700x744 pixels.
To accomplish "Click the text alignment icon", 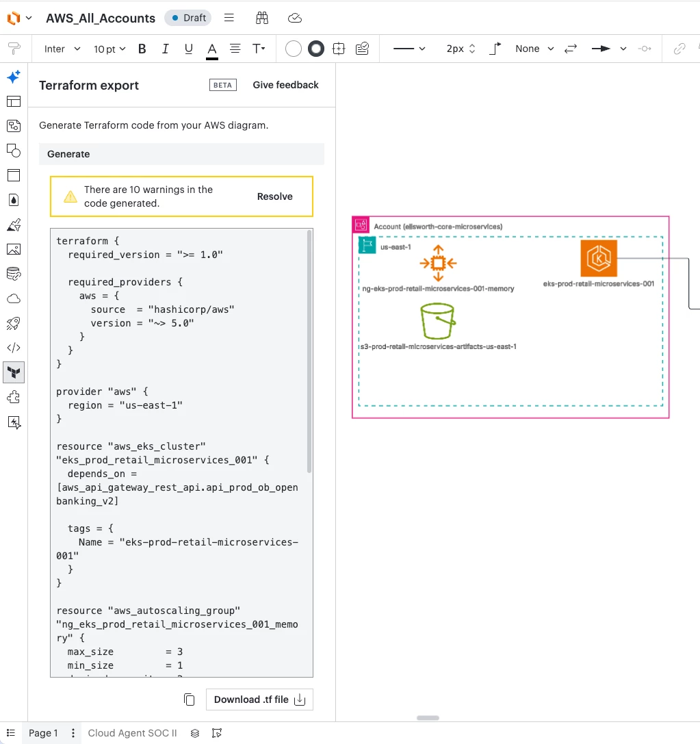I will (235, 49).
